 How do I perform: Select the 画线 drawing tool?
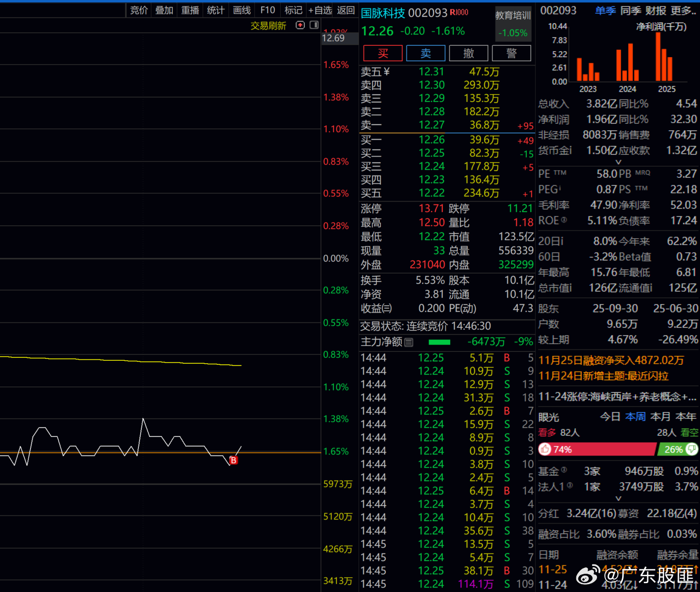click(242, 10)
